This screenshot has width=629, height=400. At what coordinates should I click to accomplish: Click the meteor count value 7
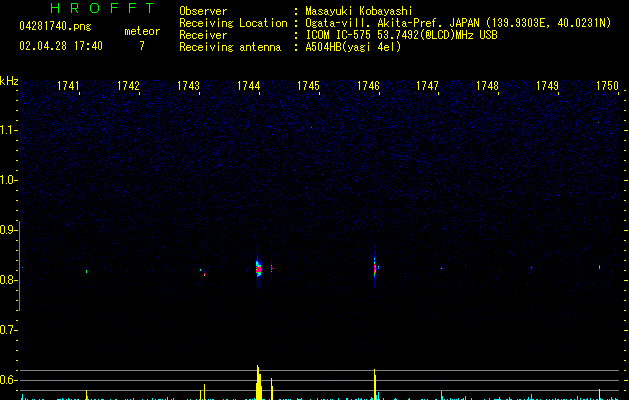[x=142, y=46]
